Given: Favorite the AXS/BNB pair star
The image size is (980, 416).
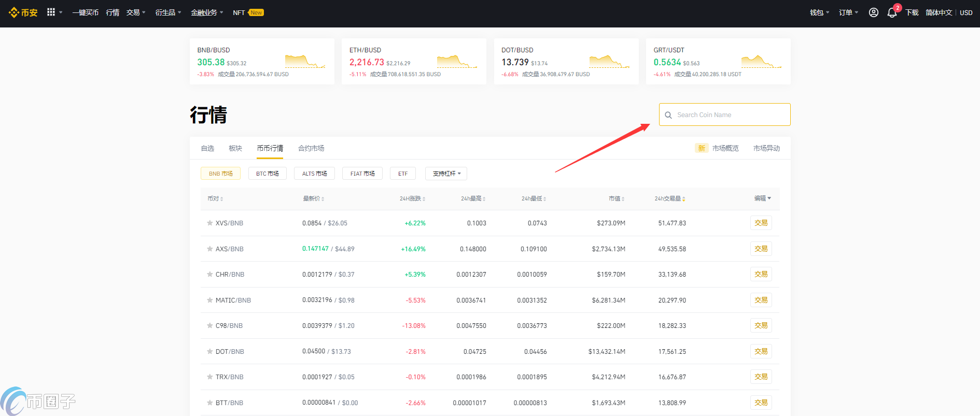Looking at the screenshot, I should point(210,249).
